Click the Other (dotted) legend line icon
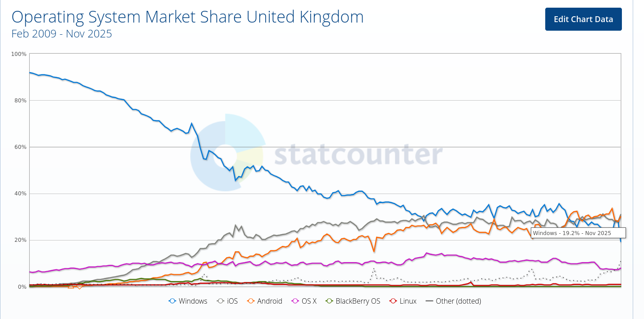644x319 pixels. coord(428,301)
